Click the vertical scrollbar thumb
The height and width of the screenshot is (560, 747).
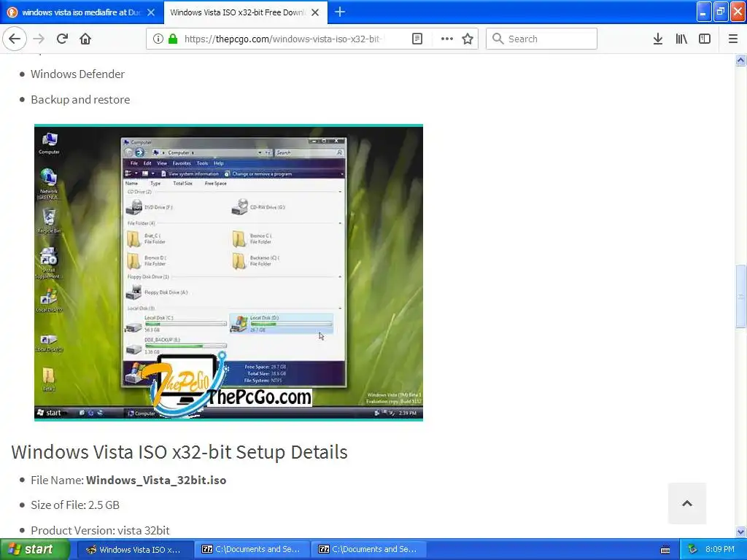(740, 296)
